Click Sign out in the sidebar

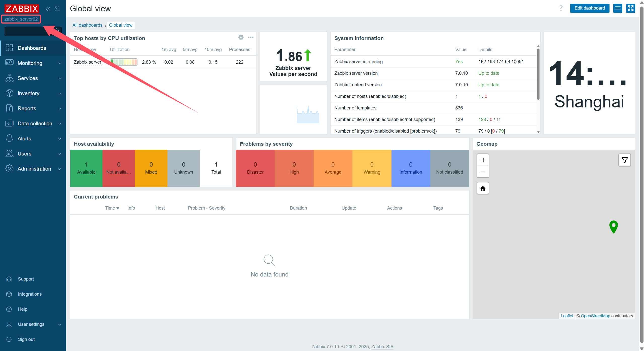pyautogui.click(x=26, y=339)
